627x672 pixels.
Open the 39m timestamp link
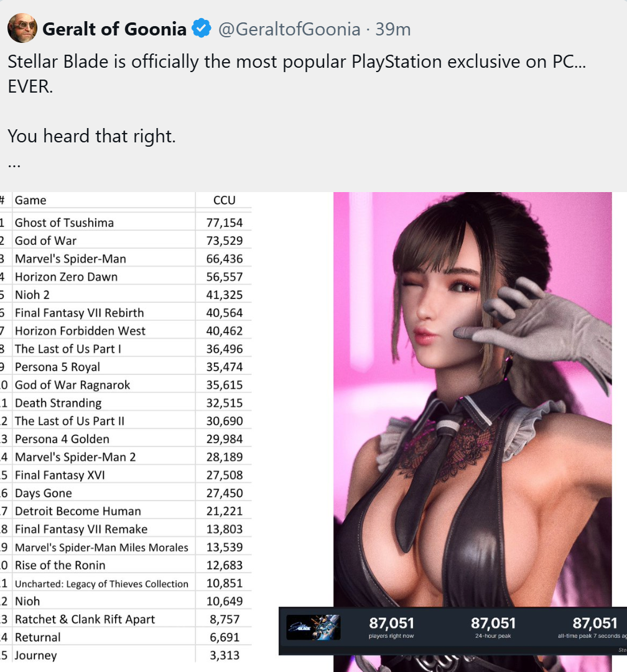coord(393,29)
